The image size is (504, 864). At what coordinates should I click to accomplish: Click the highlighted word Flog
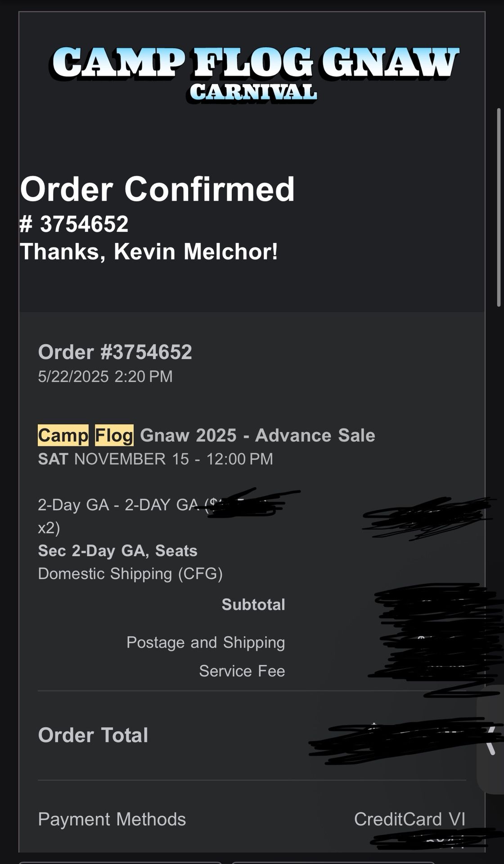pos(114,435)
